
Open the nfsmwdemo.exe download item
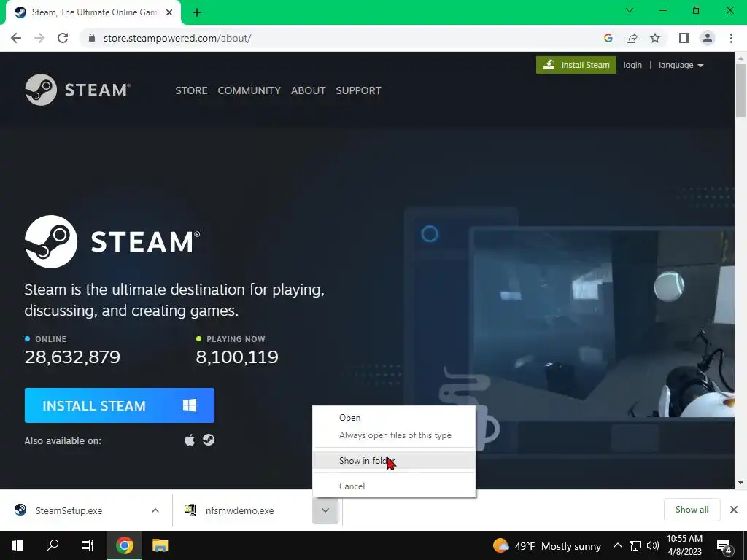pyautogui.click(x=241, y=510)
